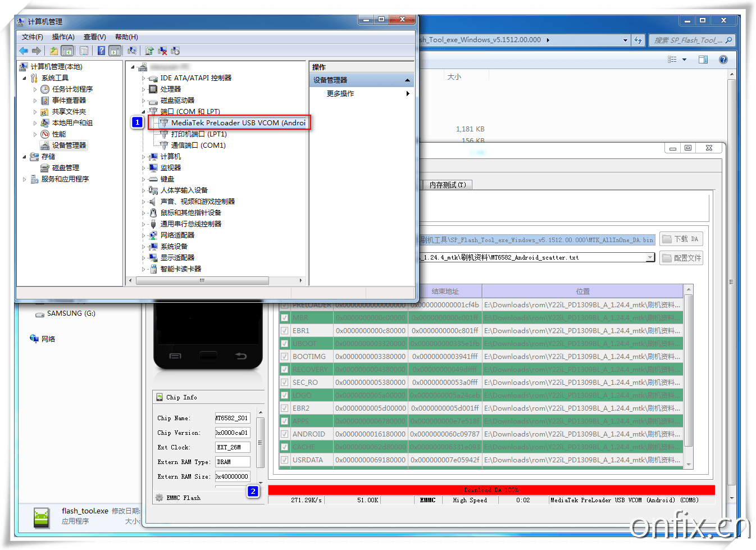756x550 pixels.
Task: Click the Up one level folder icon
Action: click(x=54, y=51)
